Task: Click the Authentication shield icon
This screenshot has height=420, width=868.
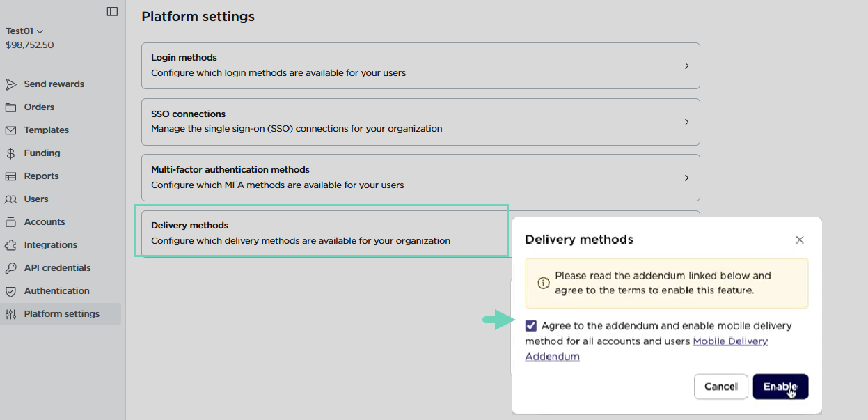Action: [x=10, y=291]
